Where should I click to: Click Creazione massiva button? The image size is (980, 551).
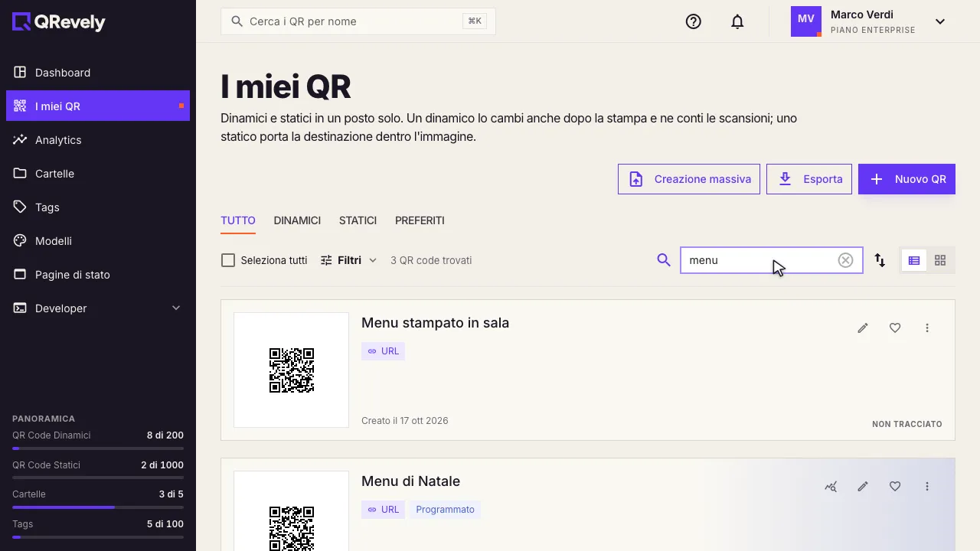coord(689,179)
